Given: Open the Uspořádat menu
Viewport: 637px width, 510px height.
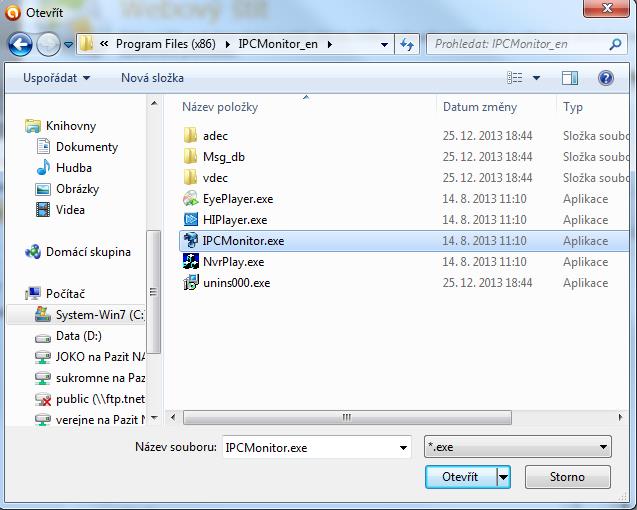Looking at the screenshot, I should coord(56,78).
